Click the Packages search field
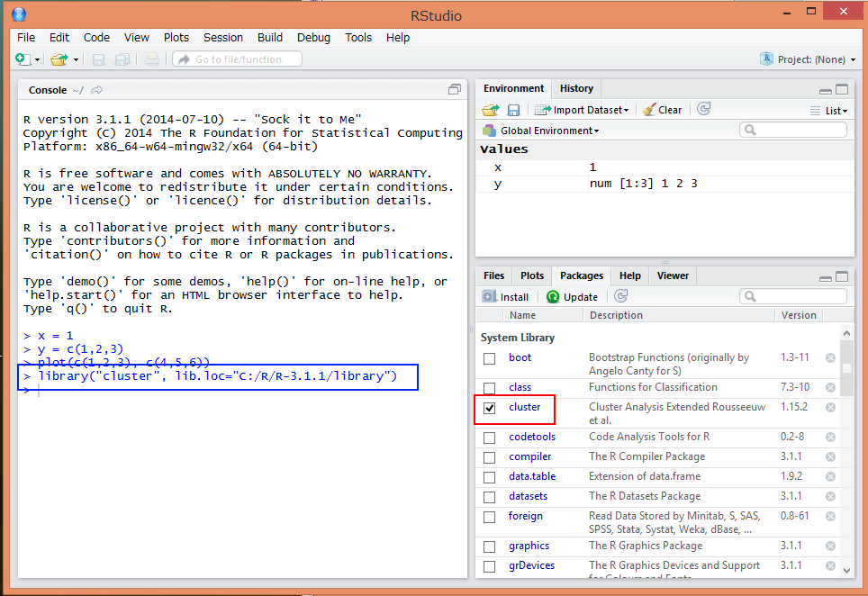Image resolution: width=868 pixels, height=596 pixels. pos(792,296)
